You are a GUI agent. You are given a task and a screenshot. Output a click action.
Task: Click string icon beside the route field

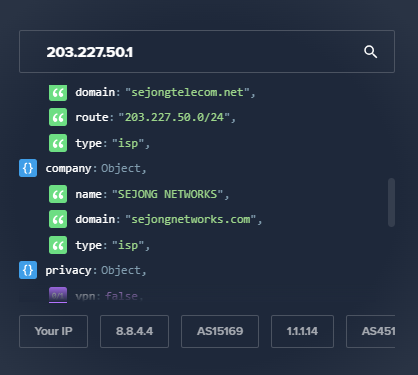pos(58,117)
